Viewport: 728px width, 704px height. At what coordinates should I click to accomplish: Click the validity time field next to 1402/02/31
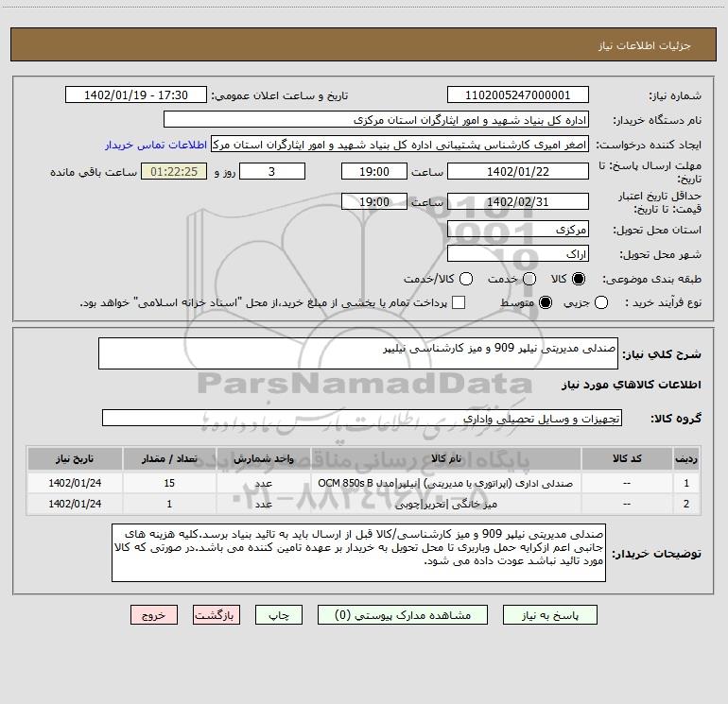(374, 201)
